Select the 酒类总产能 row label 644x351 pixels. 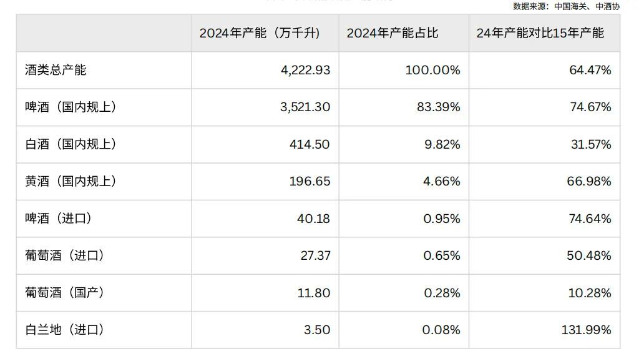(x=56, y=70)
